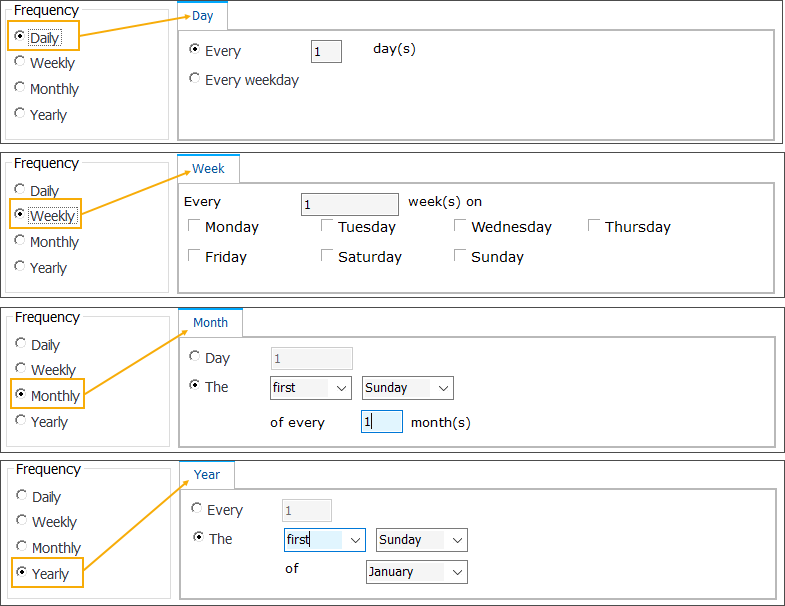Expand the Sunday dropdown in Month tab
This screenshot has height=606, width=785.
(408, 388)
